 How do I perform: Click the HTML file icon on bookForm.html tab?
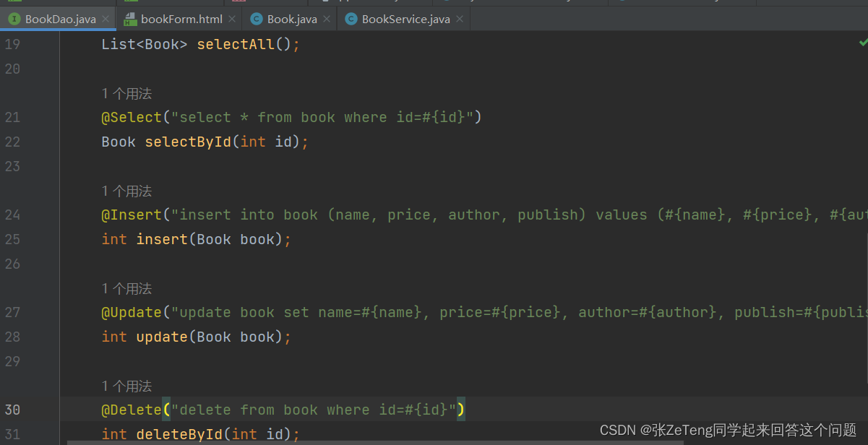(x=130, y=20)
